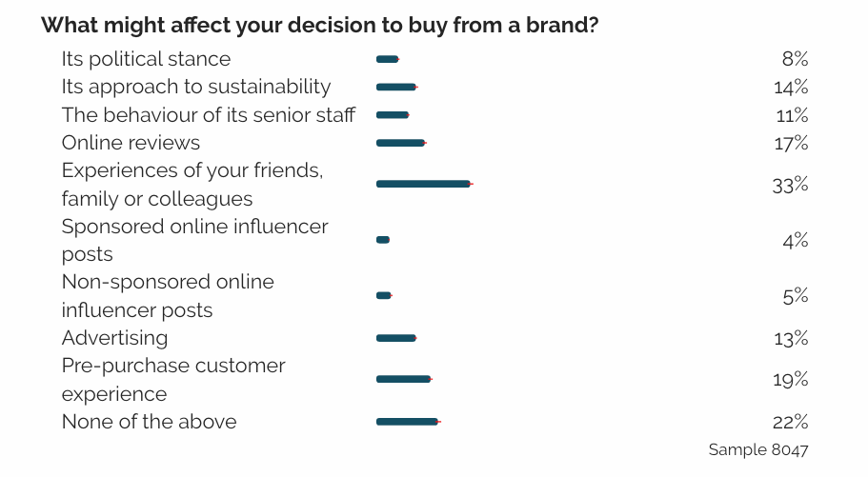The width and height of the screenshot is (868, 477).
Task: Click the 33% value
Action: click(x=790, y=185)
